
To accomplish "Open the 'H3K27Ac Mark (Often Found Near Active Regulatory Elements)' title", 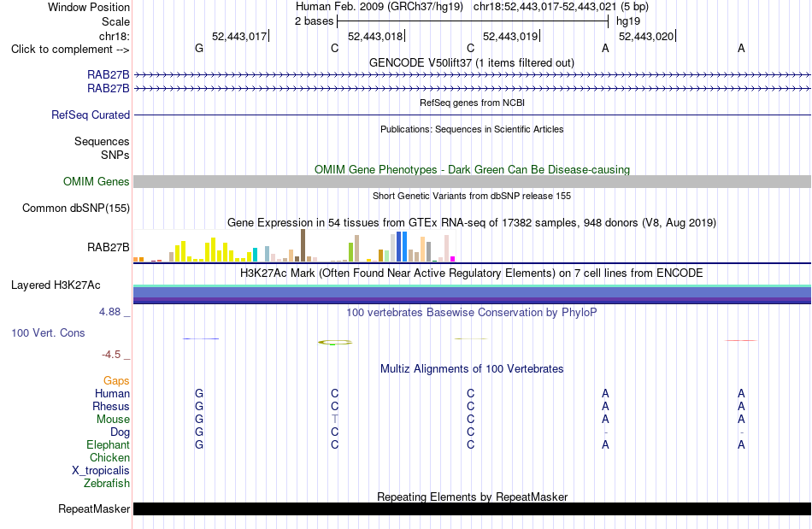I will tap(472, 273).
